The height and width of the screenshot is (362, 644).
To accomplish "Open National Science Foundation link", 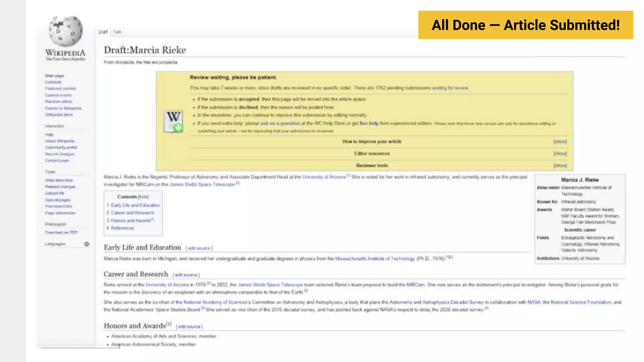I will point(581,302).
